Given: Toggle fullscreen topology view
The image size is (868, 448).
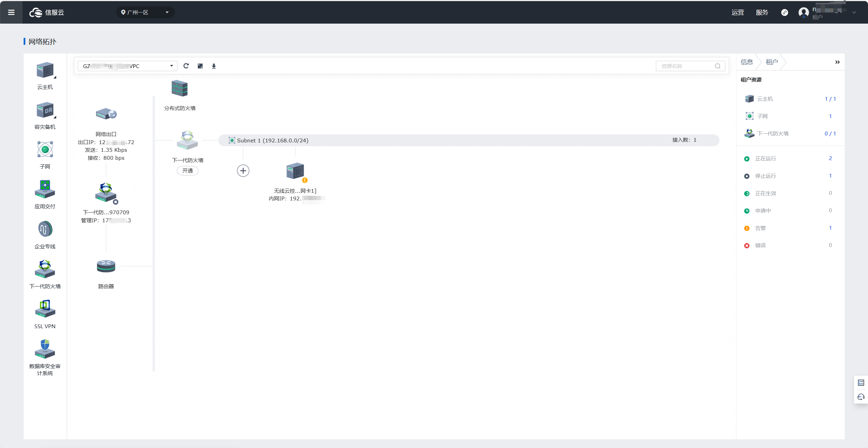Looking at the screenshot, I should pos(200,66).
